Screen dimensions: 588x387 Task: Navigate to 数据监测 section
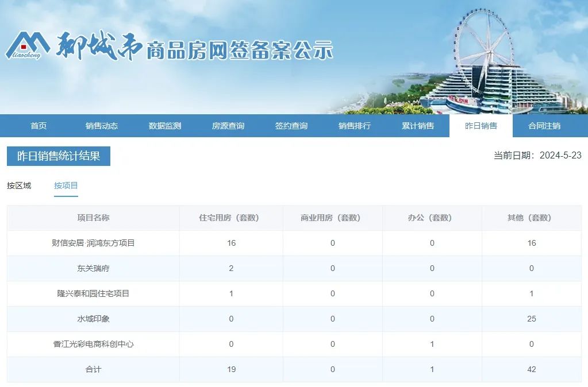pyautogui.click(x=164, y=125)
